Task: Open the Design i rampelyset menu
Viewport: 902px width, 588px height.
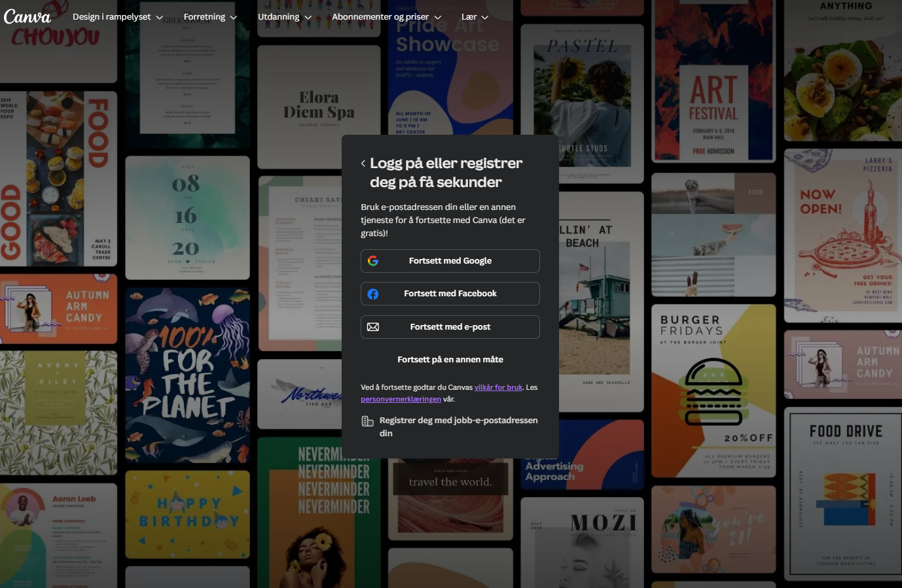Action: coord(118,17)
